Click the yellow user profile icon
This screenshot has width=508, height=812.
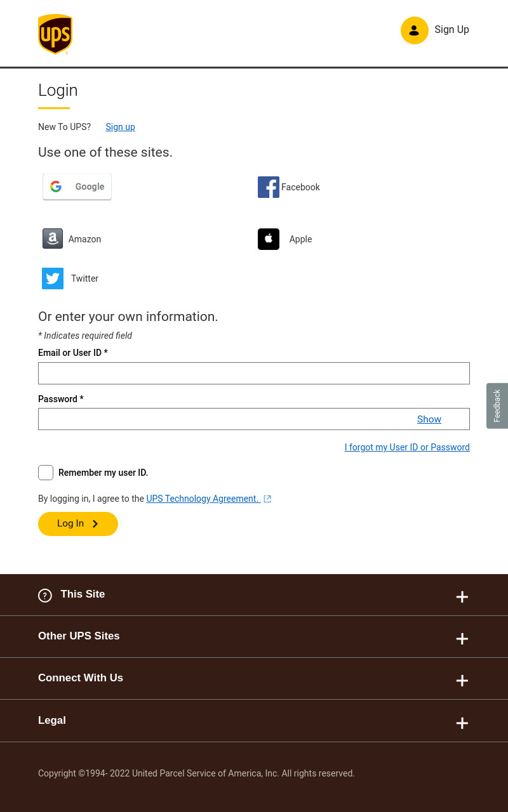click(415, 30)
